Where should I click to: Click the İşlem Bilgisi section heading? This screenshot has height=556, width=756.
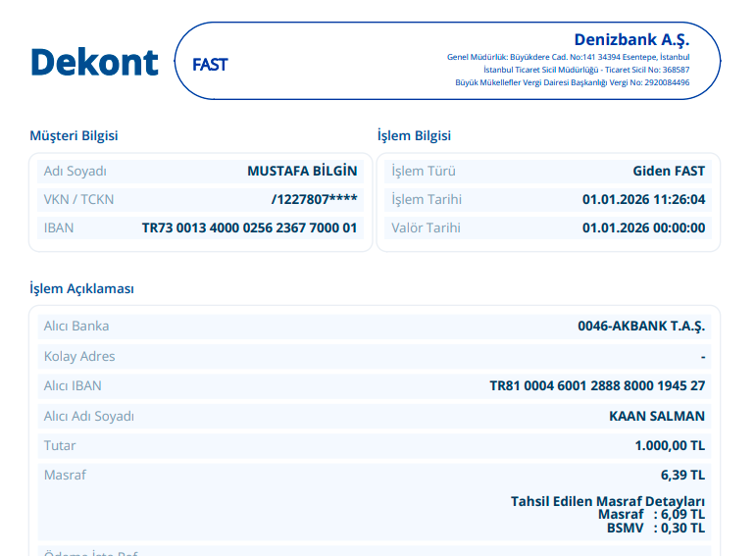click(414, 135)
